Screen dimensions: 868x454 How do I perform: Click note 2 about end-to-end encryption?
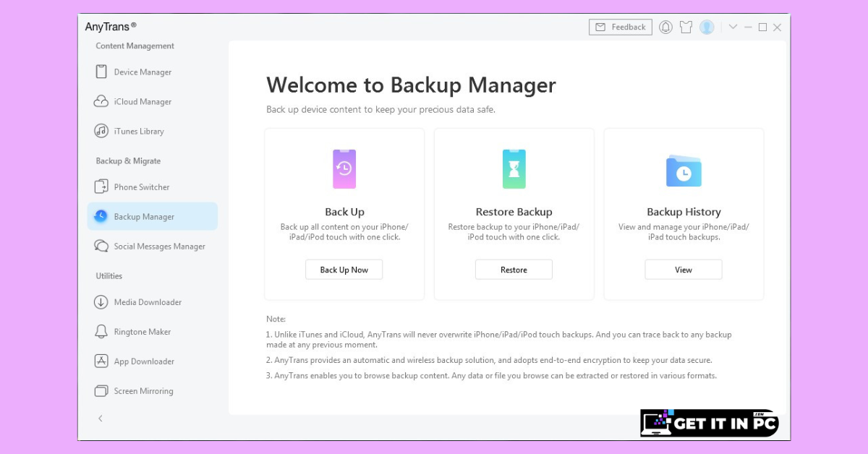[489, 359]
